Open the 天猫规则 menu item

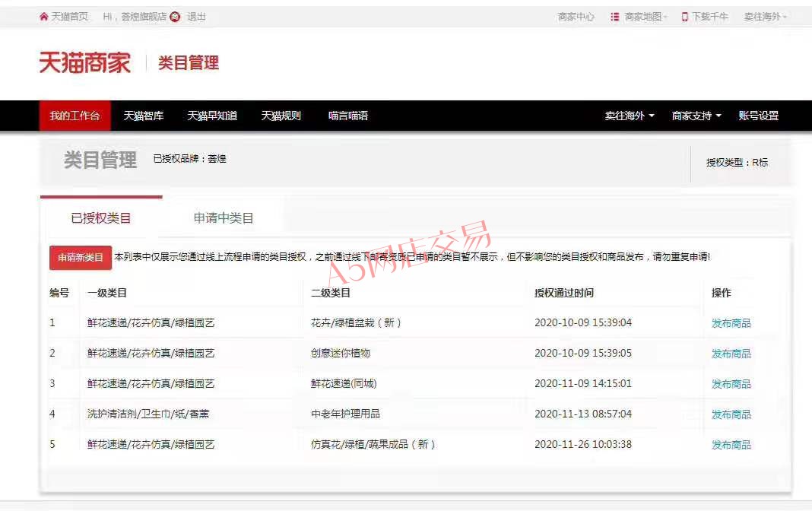pyautogui.click(x=281, y=116)
